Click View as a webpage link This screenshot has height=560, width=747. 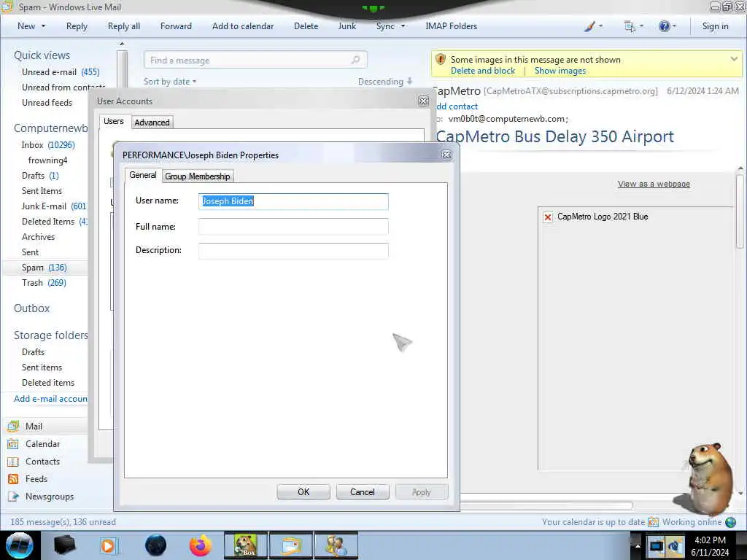tap(654, 184)
